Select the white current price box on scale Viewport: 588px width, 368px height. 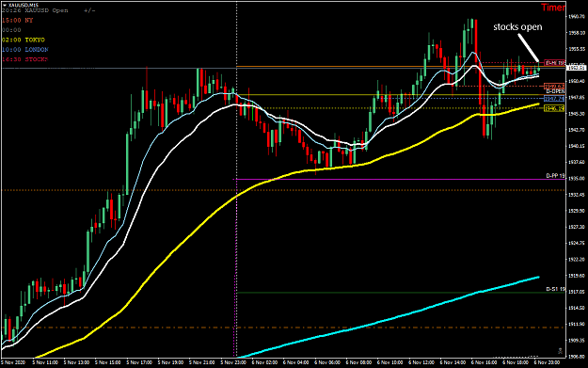(577, 68)
